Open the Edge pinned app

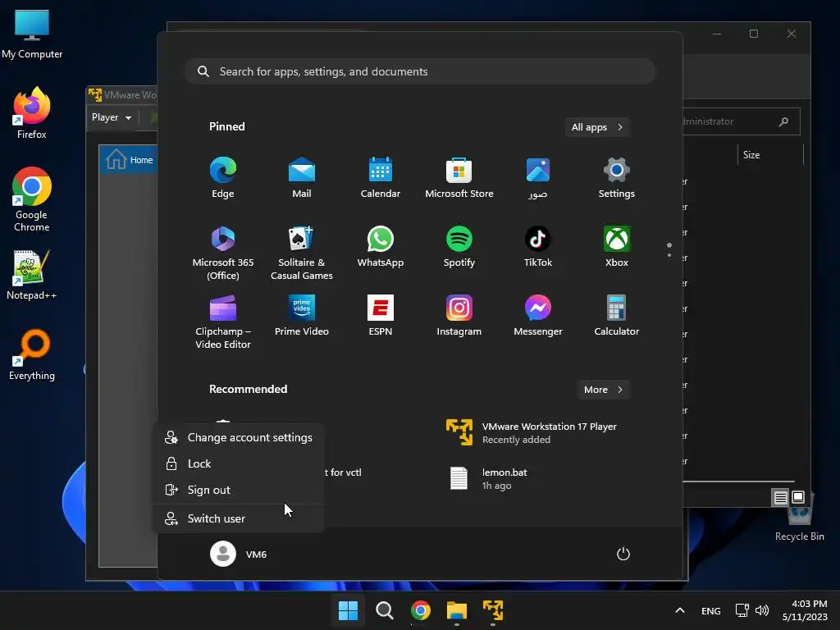(x=223, y=178)
